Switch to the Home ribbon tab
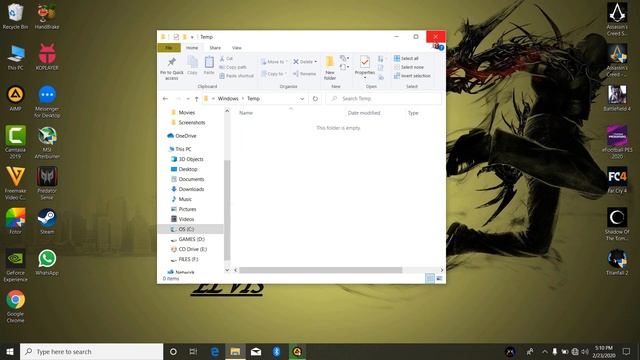 point(192,48)
